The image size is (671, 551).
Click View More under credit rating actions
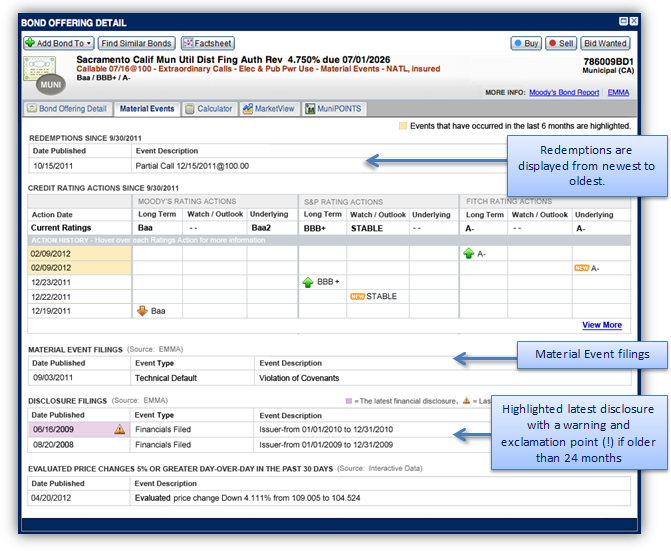click(602, 325)
